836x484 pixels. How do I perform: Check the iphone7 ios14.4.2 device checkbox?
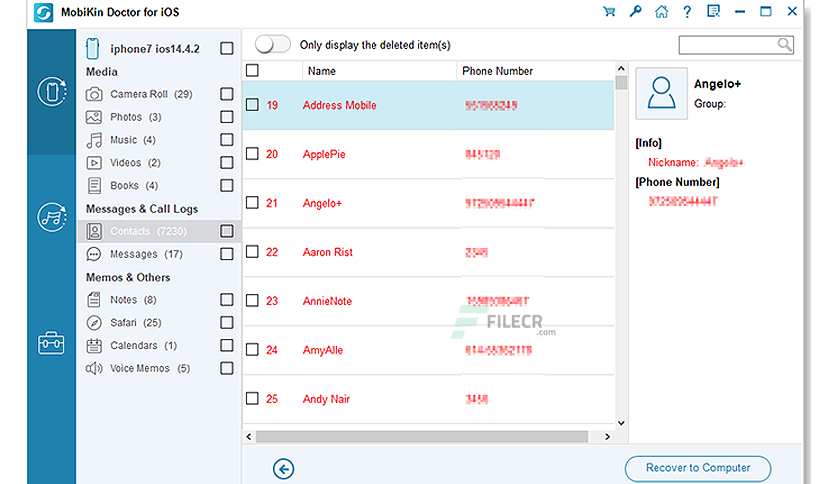click(x=227, y=49)
